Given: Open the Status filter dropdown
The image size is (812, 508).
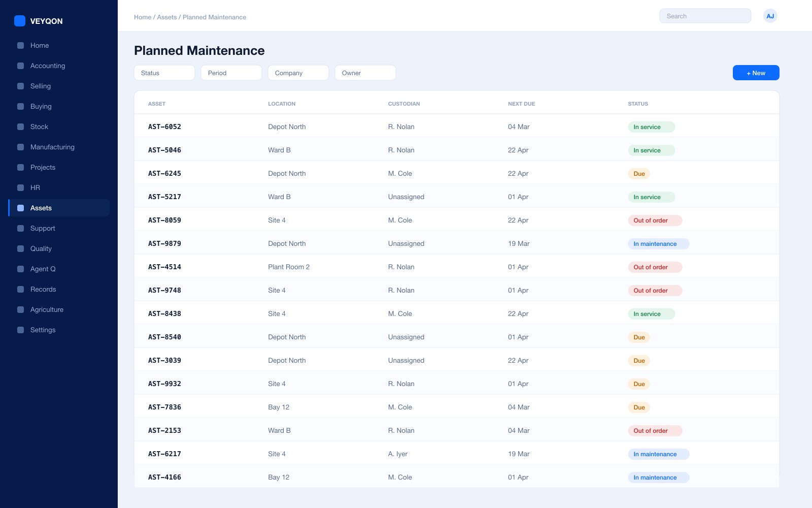Looking at the screenshot, I should pyautogui.click(x=164, y=73).
